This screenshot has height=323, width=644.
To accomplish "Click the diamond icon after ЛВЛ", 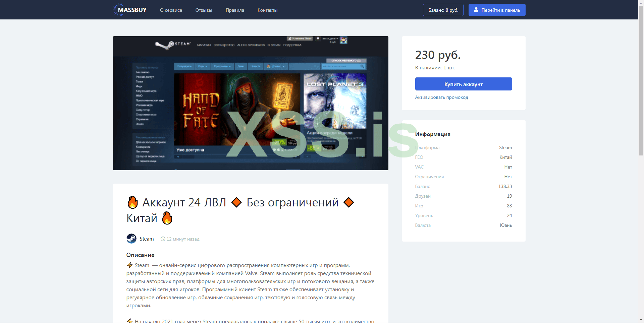I will click(236, 202).
